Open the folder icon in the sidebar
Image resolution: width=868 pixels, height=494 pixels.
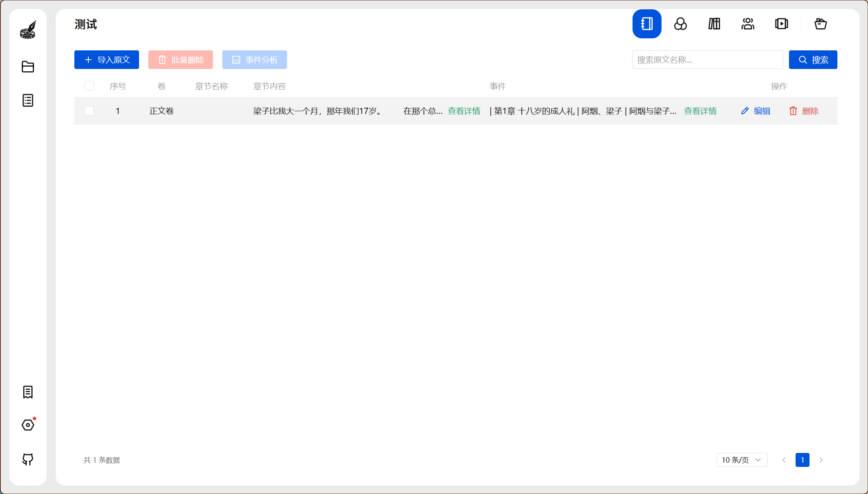[28, 67]
